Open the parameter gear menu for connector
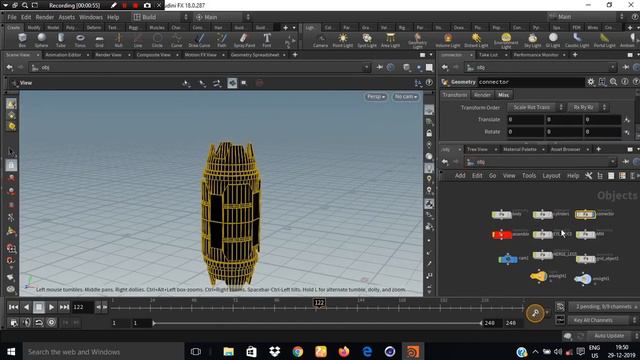This screenshot has width=640, height=360. point(591,82)
